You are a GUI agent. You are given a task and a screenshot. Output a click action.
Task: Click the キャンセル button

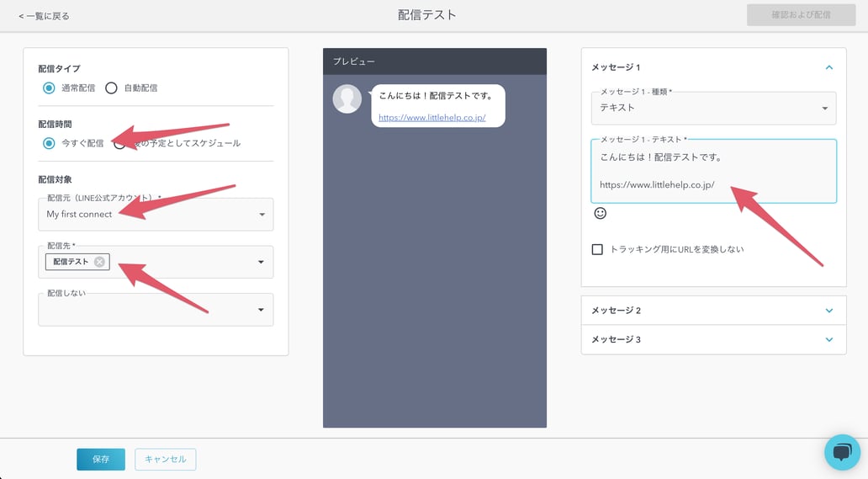(166, 459)
